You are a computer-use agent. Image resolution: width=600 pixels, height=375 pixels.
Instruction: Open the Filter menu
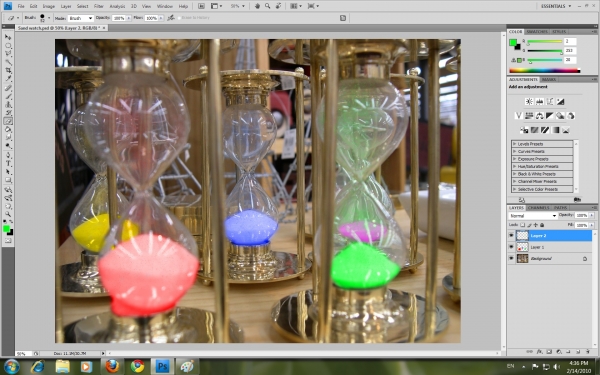(x=99, y=6)
